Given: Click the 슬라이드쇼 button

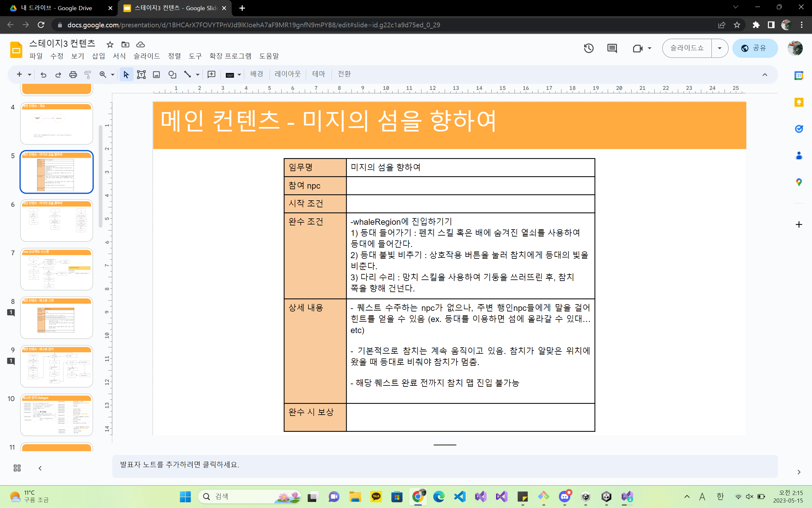Looking at the screenshot, I should 687,48.
